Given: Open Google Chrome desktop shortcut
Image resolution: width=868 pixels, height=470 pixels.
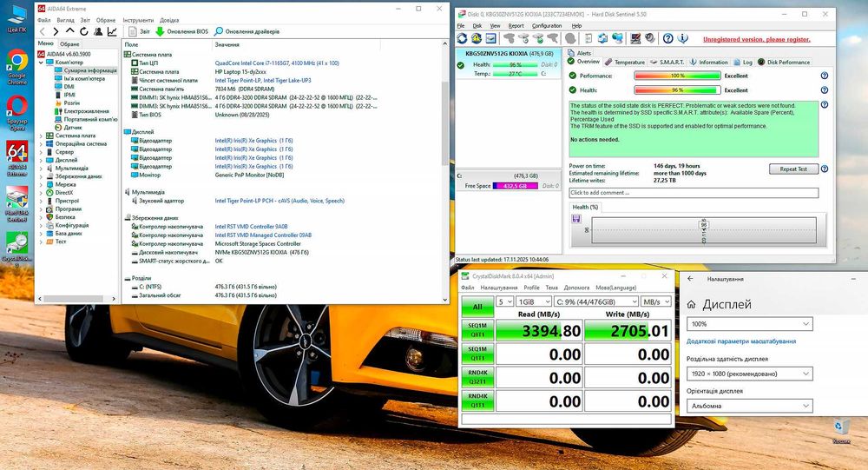Looking at the screenshot, I should pos(17,67).
